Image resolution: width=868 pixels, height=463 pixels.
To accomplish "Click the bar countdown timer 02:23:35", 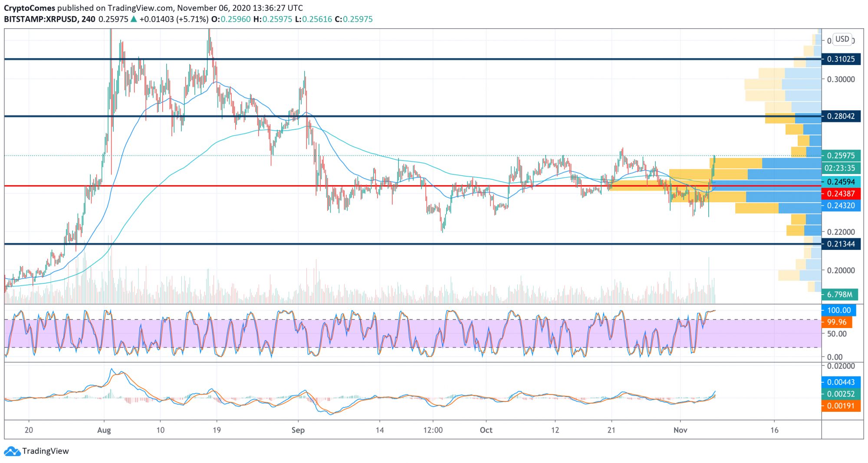I will coord(841,167).
